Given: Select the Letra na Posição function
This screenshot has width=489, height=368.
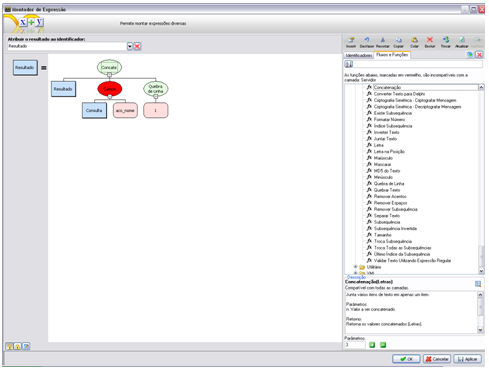Looking at the screenshot, I should click(x=389, y=151).
